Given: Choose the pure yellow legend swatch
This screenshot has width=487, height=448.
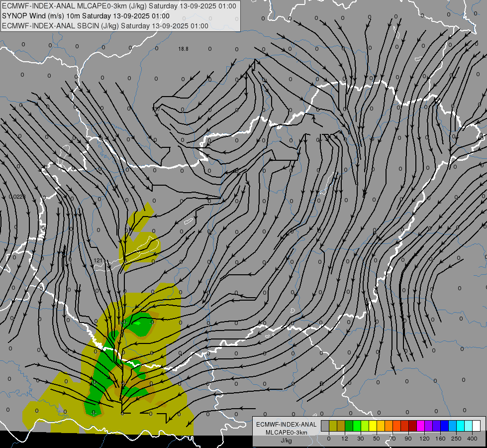Looking at the screenshot, I should (373, 426).
